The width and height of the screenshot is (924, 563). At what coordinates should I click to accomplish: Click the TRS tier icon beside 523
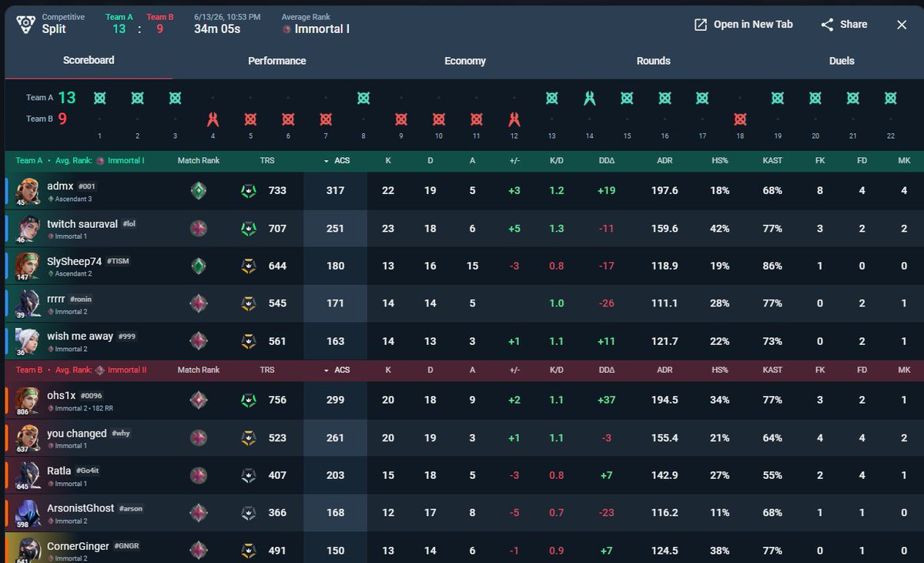[x=248, y=437]
